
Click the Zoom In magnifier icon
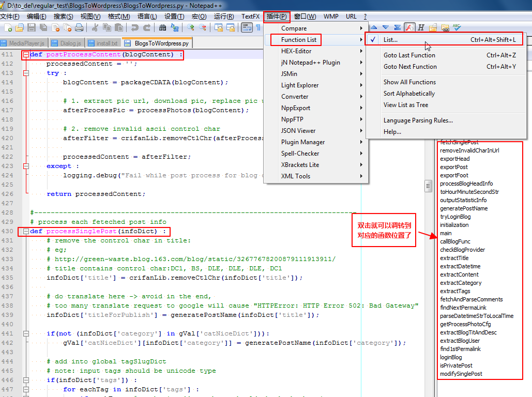pyautogui.click(x=191, y=28)
